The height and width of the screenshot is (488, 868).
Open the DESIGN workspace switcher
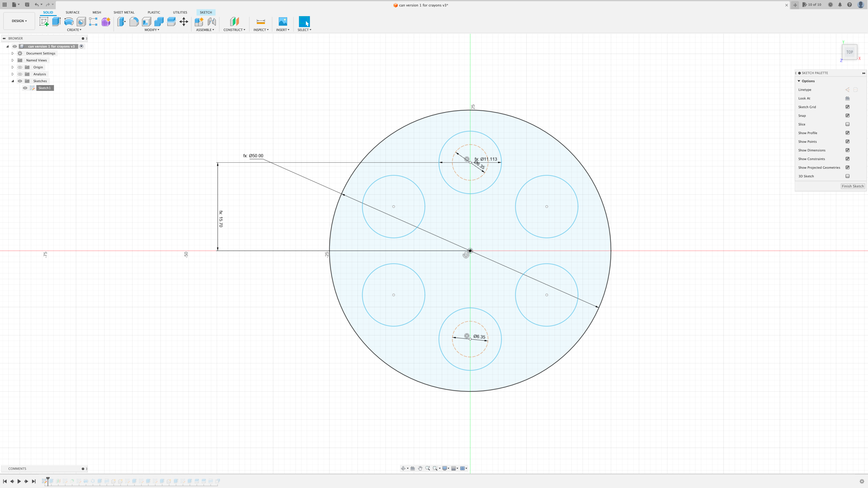tap(19, 20)
